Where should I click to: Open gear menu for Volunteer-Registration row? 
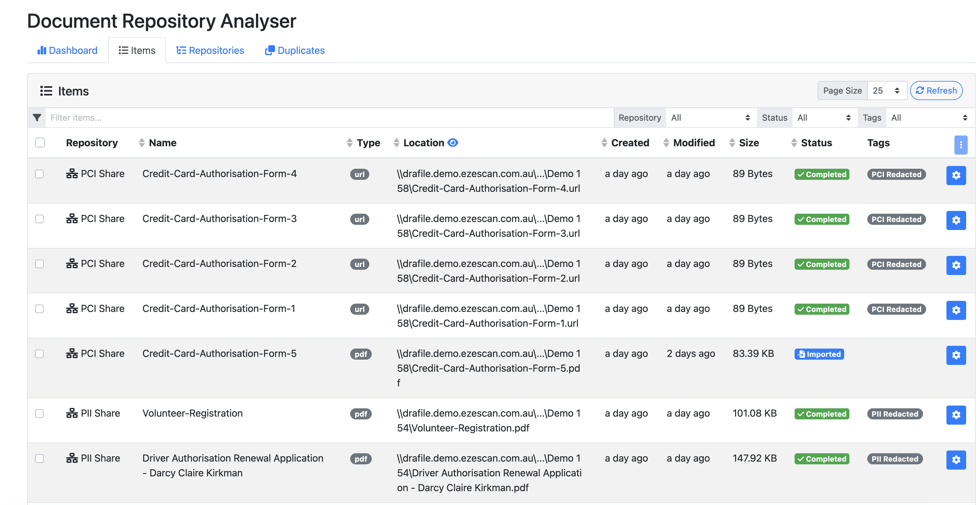tap(956, 415)
